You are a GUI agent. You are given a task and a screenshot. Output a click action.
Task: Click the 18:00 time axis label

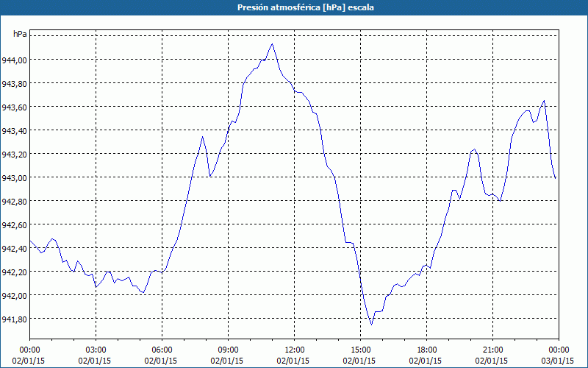pyautogui.click(x=427, y=350)
